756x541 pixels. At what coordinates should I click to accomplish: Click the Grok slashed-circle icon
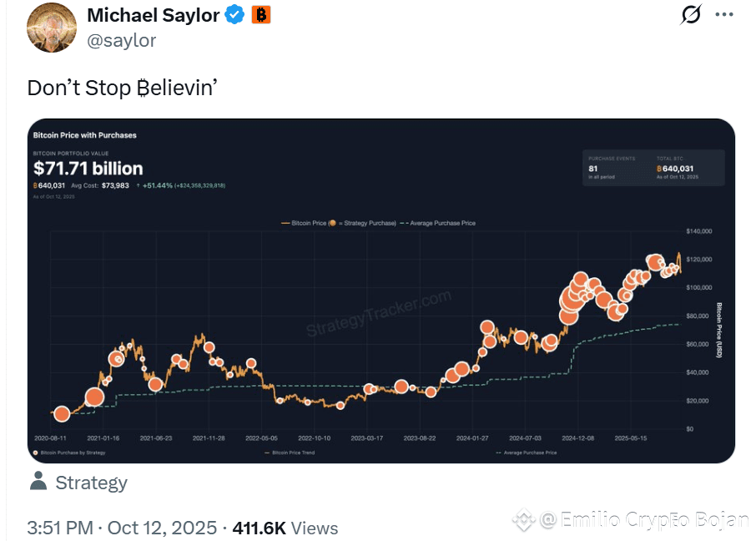tap(692, 15)
